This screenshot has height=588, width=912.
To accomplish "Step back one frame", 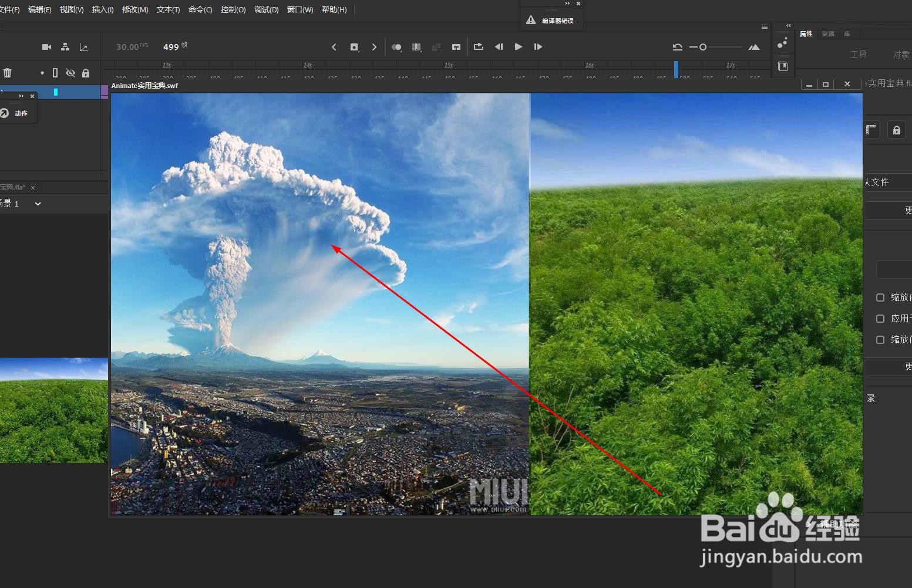I will pyautogui.click(x=499, y=47).
